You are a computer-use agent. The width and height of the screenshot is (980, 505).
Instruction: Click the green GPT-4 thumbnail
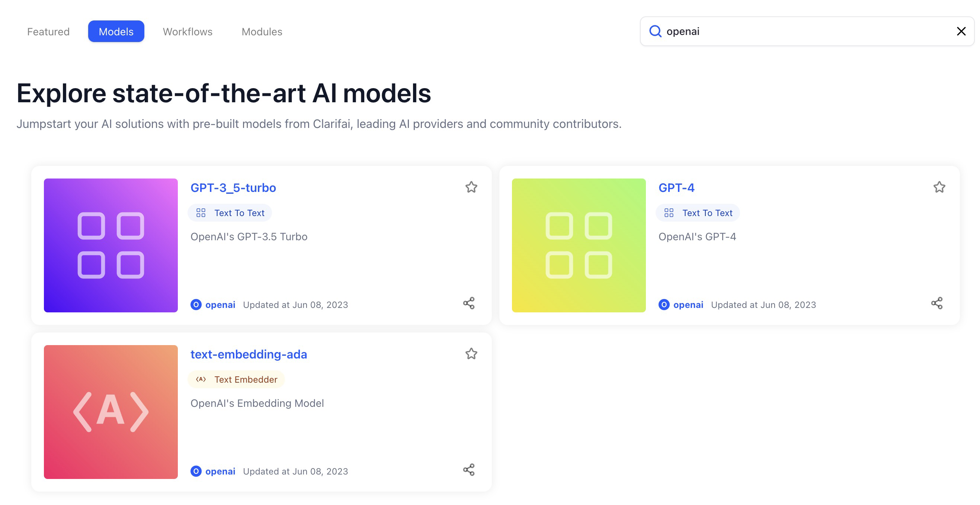coord(579,245)
